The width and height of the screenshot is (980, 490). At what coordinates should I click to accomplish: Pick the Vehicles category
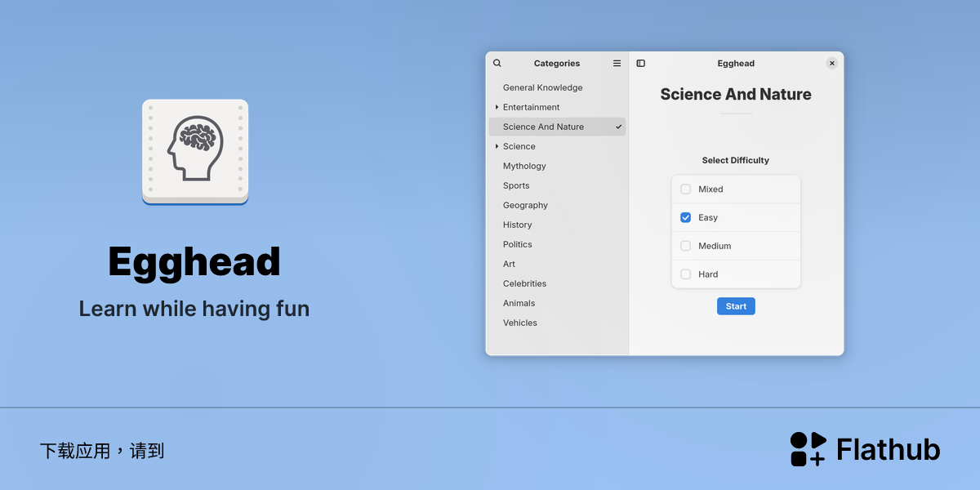[x=557, y=323]
